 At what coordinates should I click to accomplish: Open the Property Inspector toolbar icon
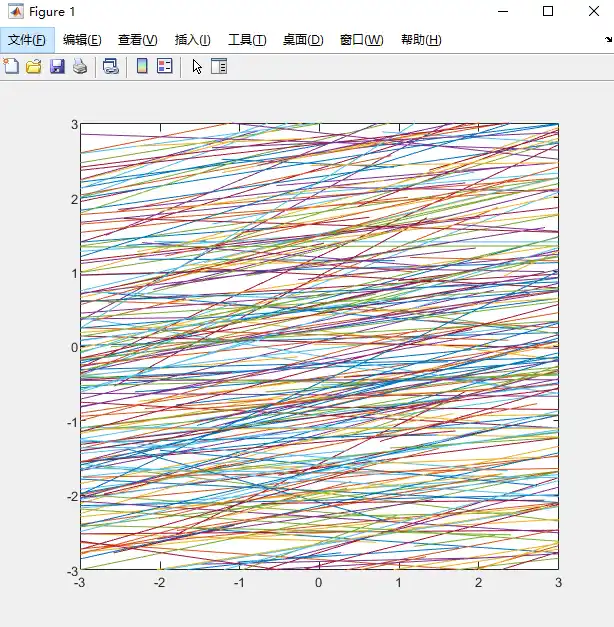[x=219, y=66]
